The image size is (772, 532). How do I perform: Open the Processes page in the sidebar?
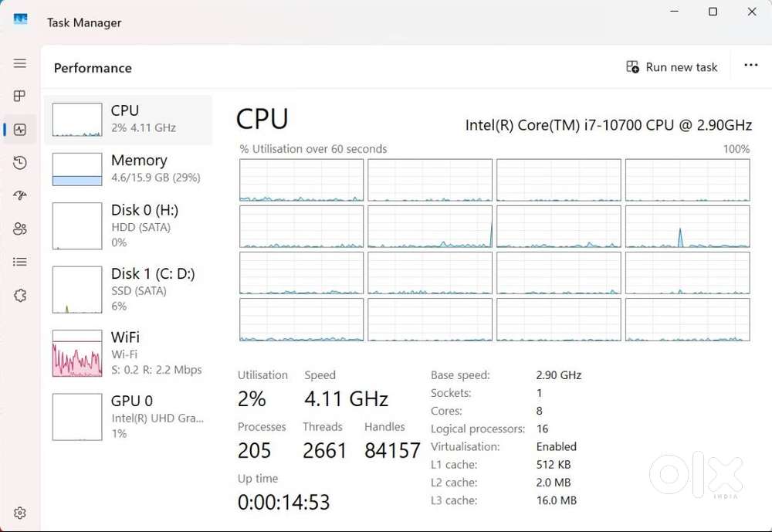pos(20,96)
